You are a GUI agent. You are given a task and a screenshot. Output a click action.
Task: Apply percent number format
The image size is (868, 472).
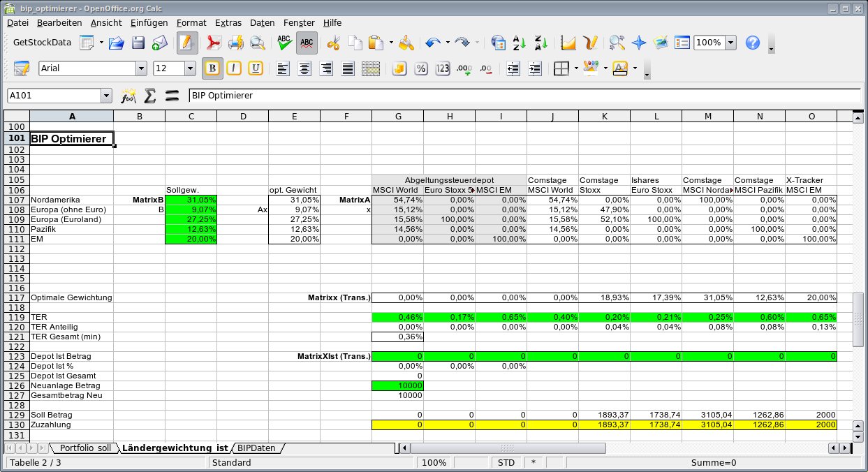(x=421, y=68)
